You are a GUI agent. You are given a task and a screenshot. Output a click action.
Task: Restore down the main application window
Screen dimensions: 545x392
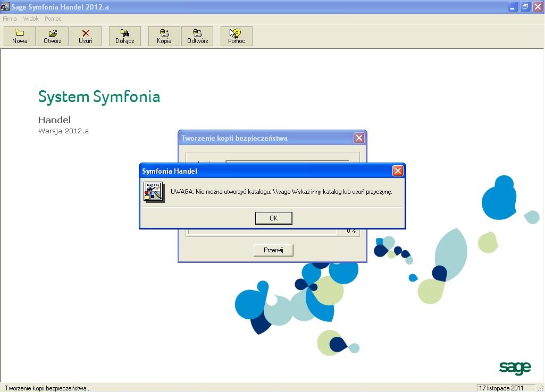[x=525, y=6]
